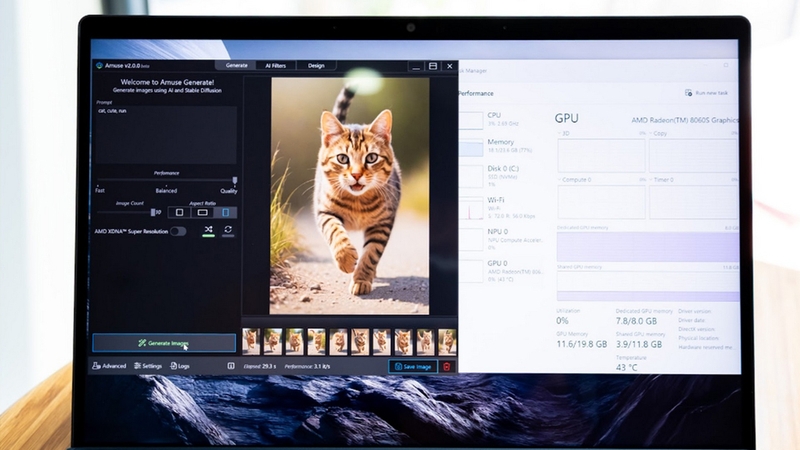800x450 pixels.
Task: Select the square aspect ratio option
Action: pos(180,212)
